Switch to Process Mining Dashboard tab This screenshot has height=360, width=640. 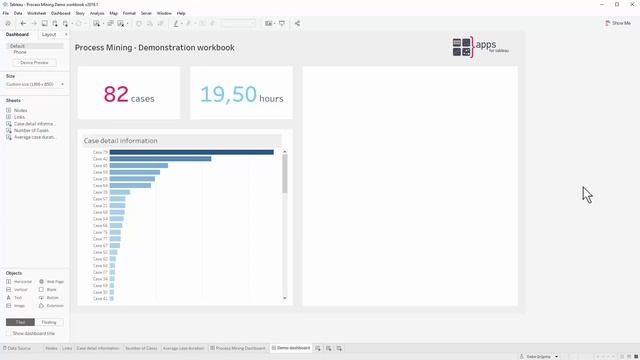(x=238, y=348)
